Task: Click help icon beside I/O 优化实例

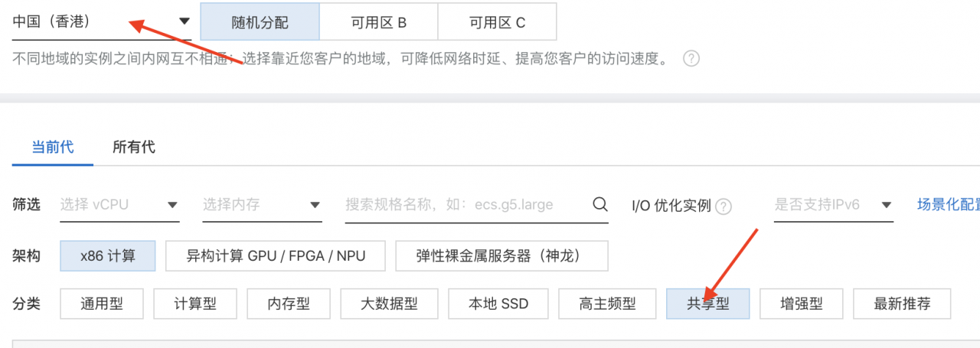Action: coord(723,206)
